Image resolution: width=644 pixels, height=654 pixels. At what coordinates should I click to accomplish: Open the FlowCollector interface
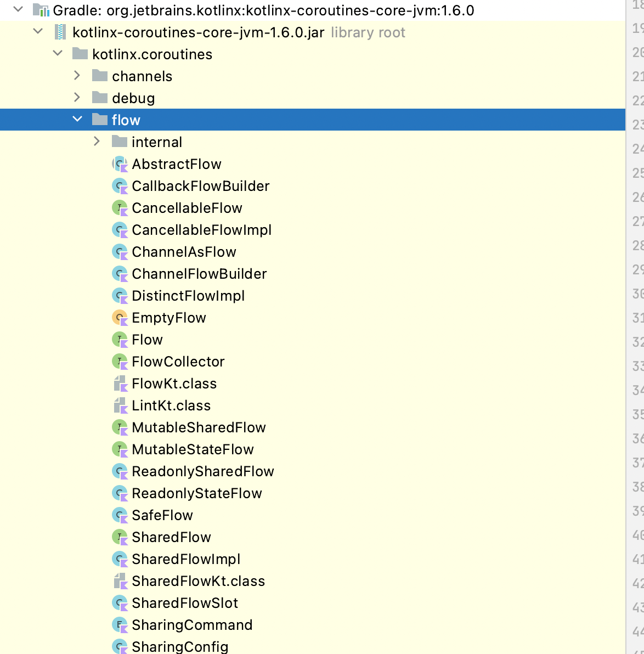pos(178,362)
